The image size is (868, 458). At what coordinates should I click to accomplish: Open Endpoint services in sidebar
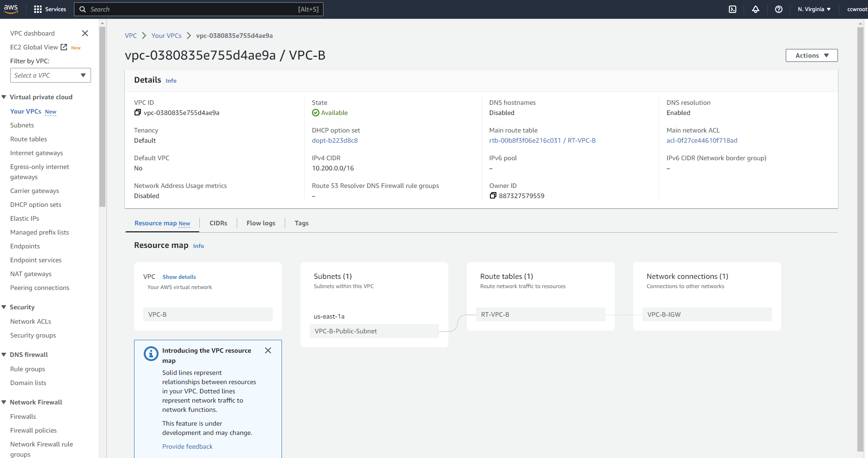36,260
